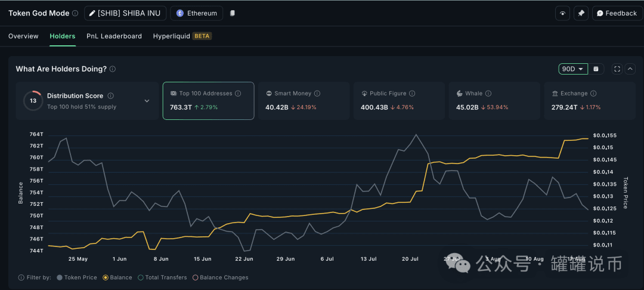This screenshot has height=290, width=644.
Task: Click the eye watch icon in header
Action: point(563,13)
